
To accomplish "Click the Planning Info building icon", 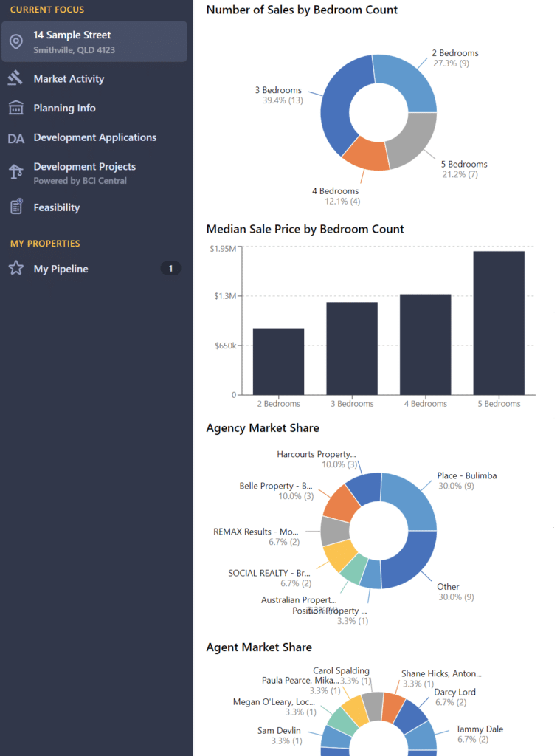I will (x=15, y=108).
